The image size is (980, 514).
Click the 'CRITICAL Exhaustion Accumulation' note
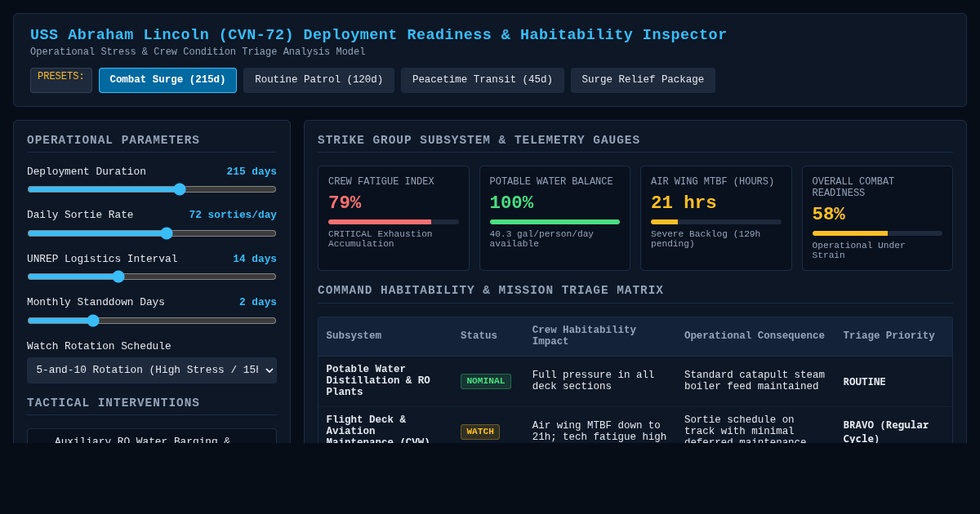tap(381, 239)
